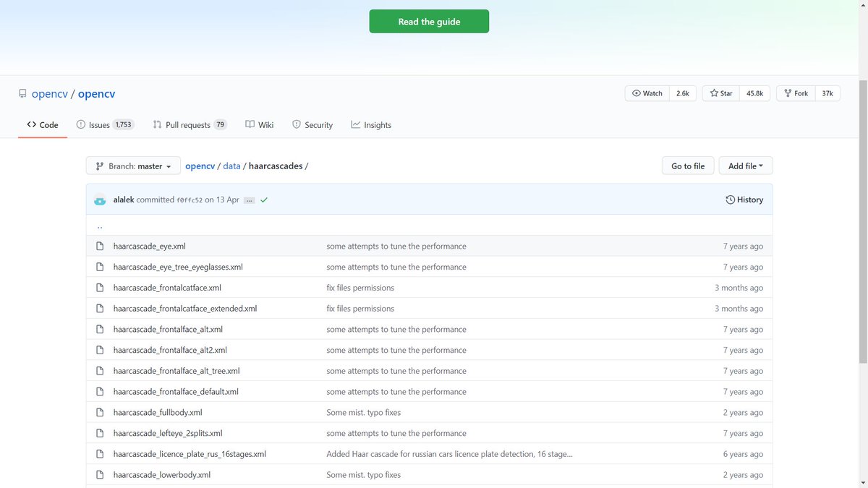
Task: Click the scrollbar up arrow
Action: (863, 5)
